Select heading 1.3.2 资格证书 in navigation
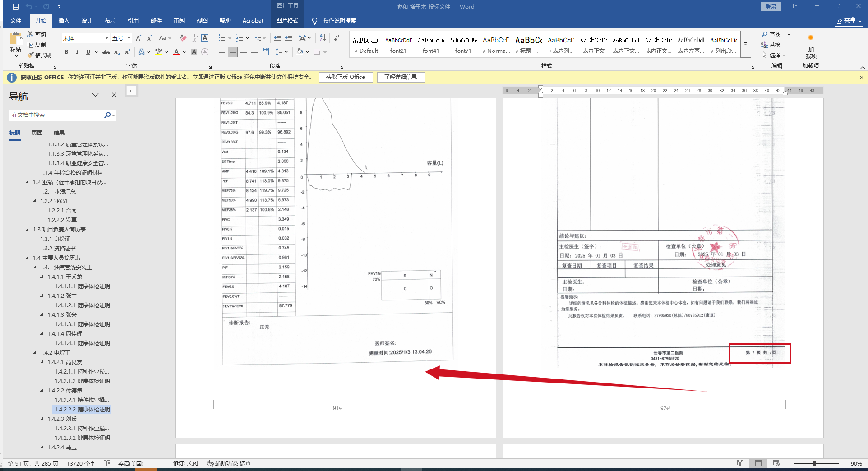868x471 pixels. (58, 249)
